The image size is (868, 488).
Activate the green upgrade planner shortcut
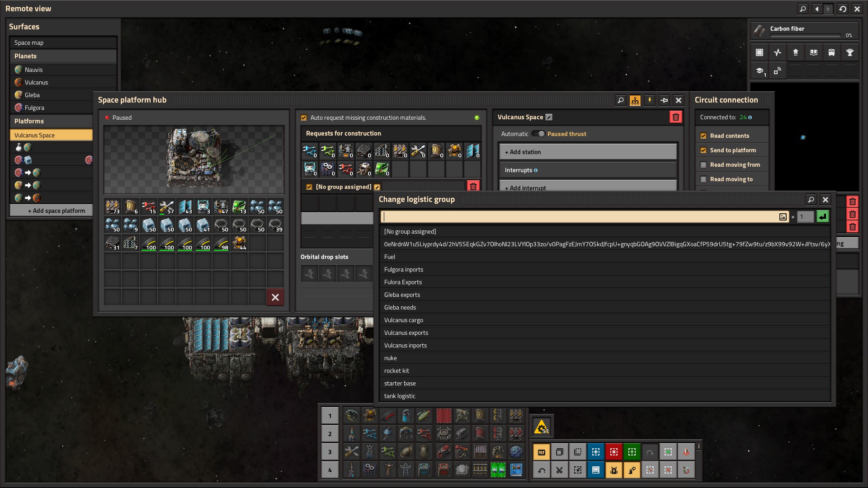(632, 452)
